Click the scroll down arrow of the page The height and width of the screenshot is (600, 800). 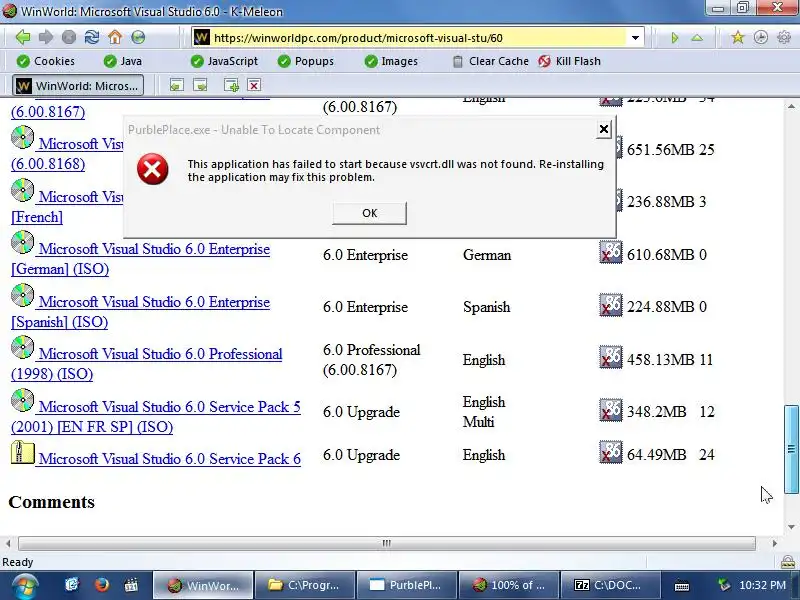click(791, 527)
